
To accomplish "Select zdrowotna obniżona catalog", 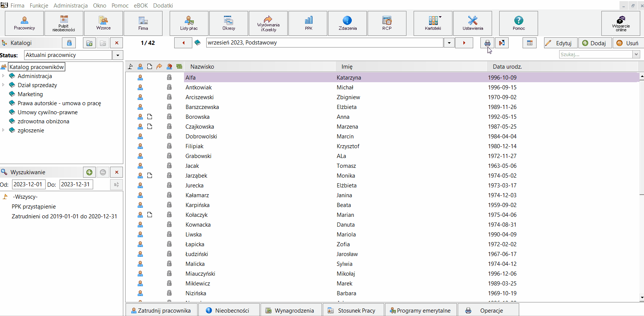I will tap(43, 121).
